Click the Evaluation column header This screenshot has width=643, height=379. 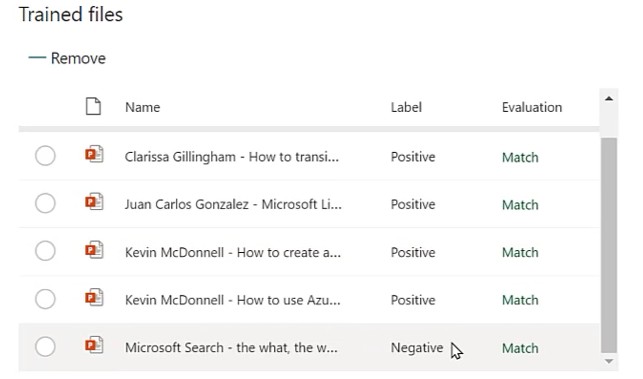pos(532,107)
